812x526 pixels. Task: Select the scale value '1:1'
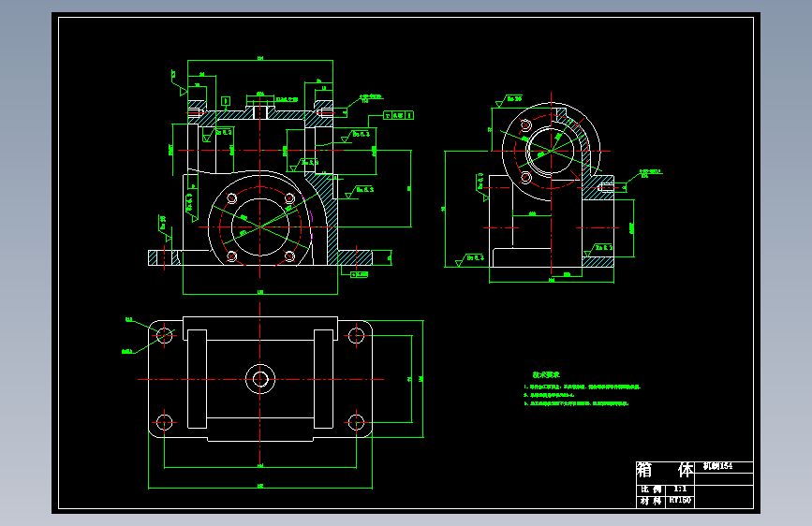point(680,489)
